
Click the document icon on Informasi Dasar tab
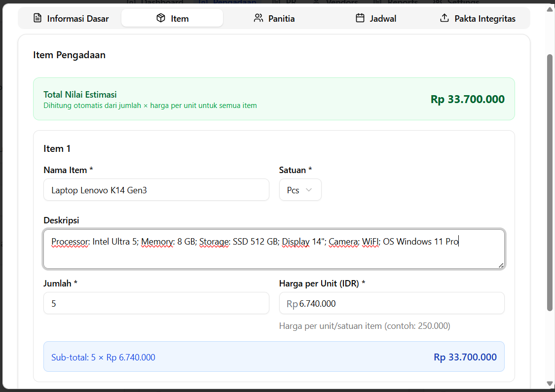point(37,18)
